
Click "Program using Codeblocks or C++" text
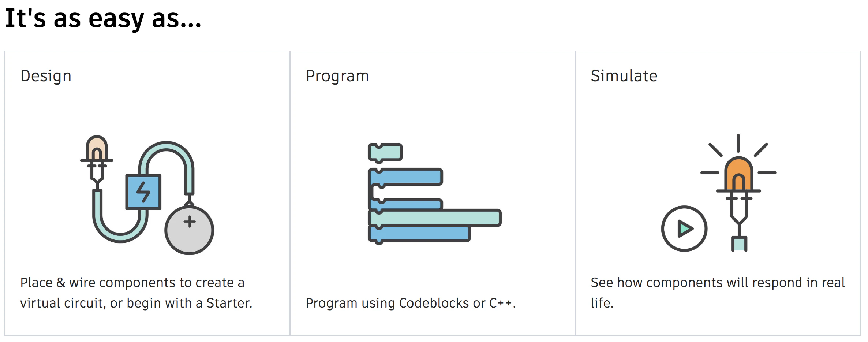click(x=411, y=303)
